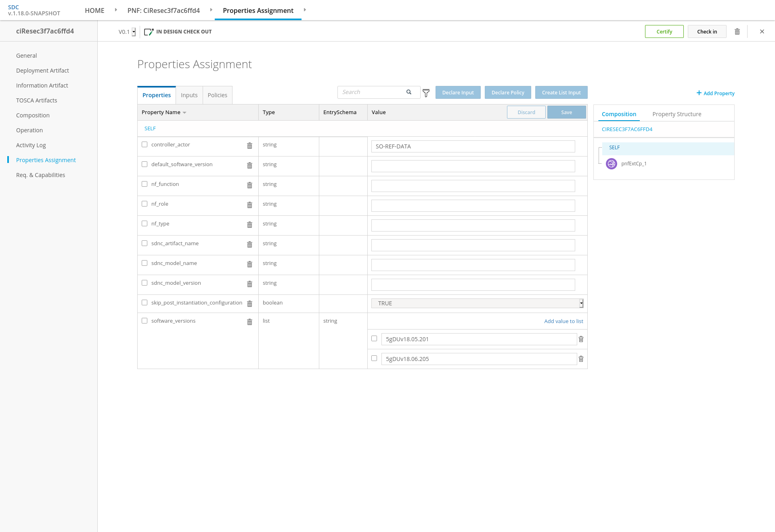Screen dimensions: 775x532
Task: Click the default_software_version value field
Action: tap(473, 166)
